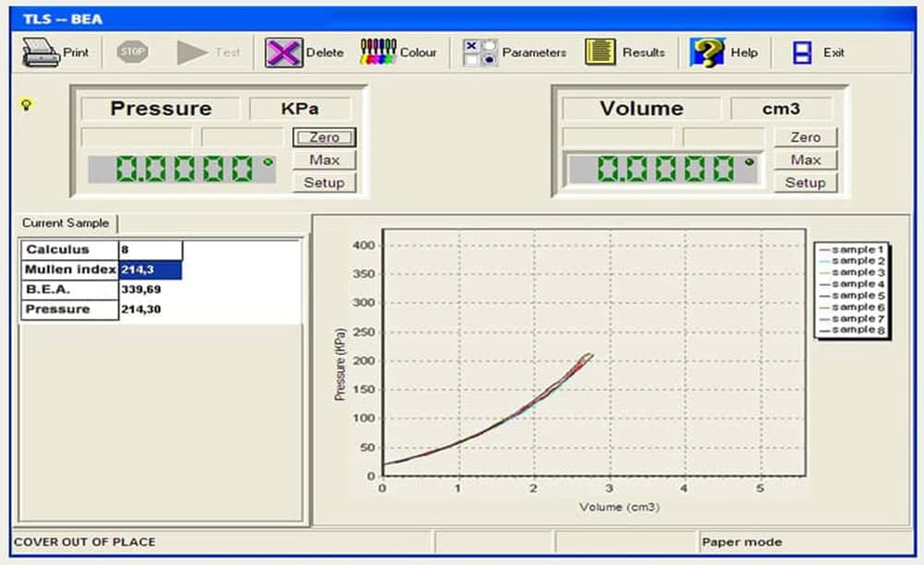Click the Volume title field
The height and width of the screenshot is (565, 924).
pyautogui.click(x=642, y=109)
